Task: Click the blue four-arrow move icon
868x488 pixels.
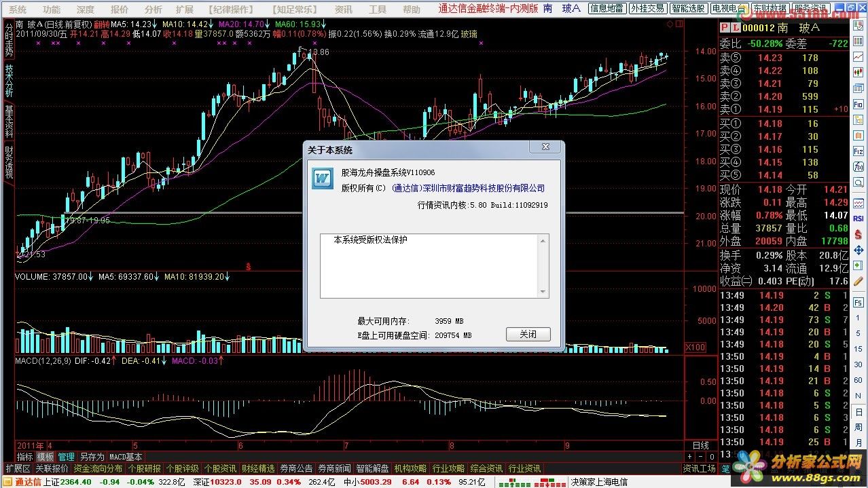Action: 858,250
